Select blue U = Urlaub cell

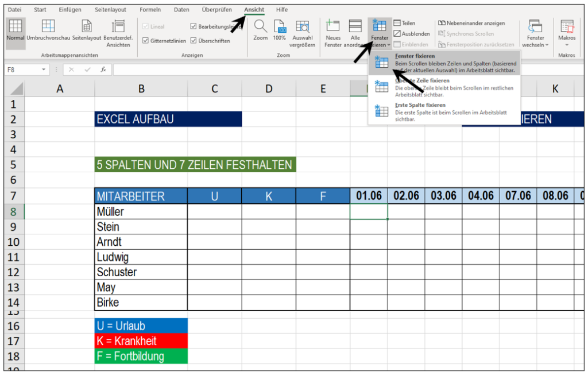[x=141, y=326]
